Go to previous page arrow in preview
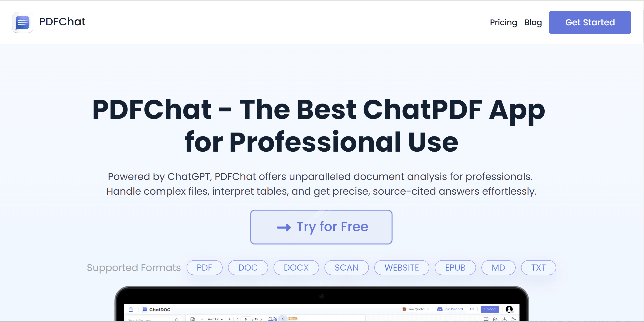This screenshot has height=322, width=644. (237, 319)
